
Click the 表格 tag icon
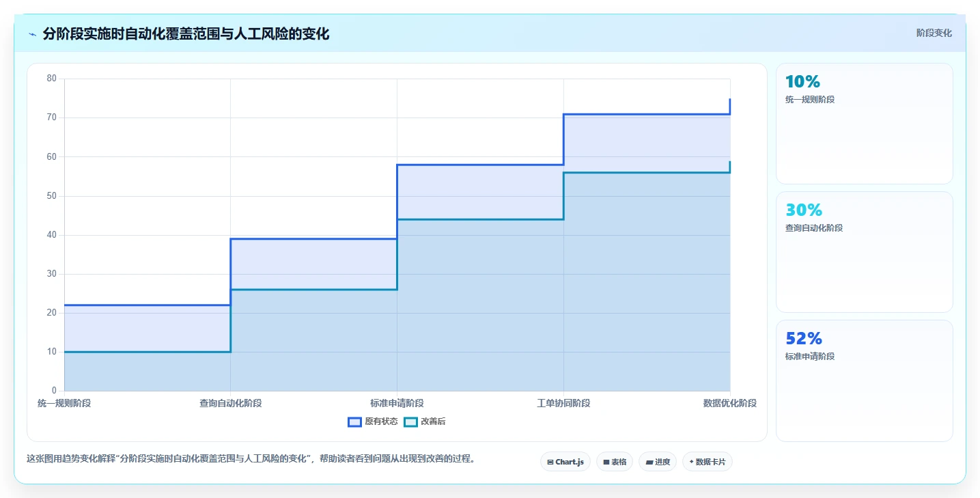click(606, 462)
